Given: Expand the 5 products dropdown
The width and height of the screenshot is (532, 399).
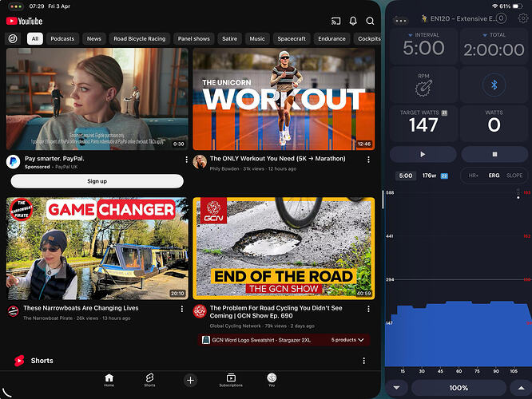Looking at the screenshot, I should tap(348, 340).
